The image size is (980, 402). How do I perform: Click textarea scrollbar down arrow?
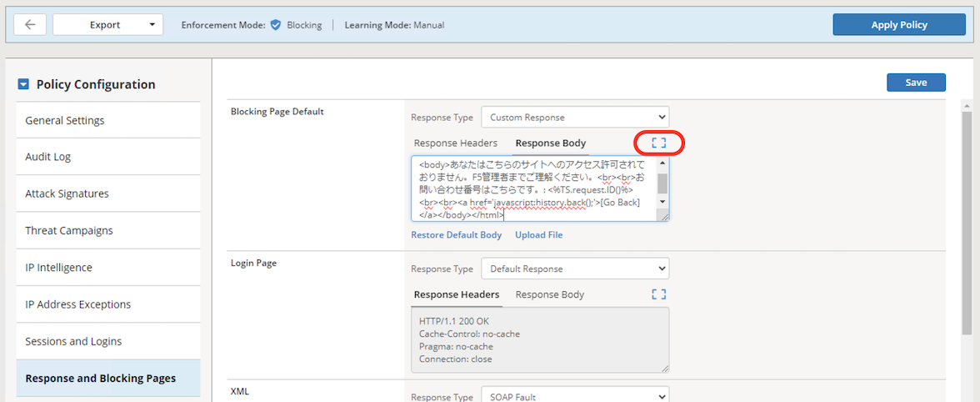[x=662, y=202]
